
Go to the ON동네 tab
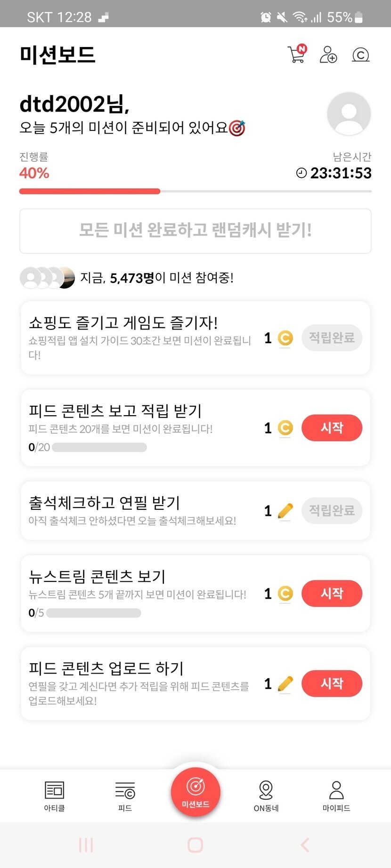[266, 796]
